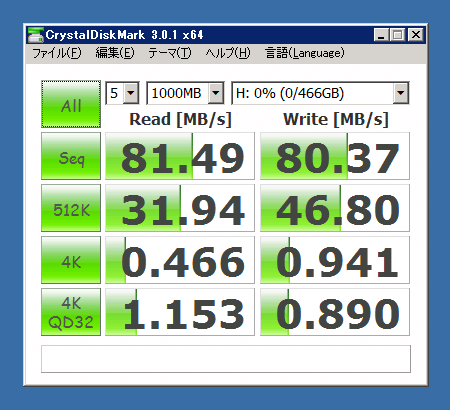Viewport: 450px width, 410px height.
Task: Click the CrystalDiskMark title bar app icon
Action: click(36, 35)
